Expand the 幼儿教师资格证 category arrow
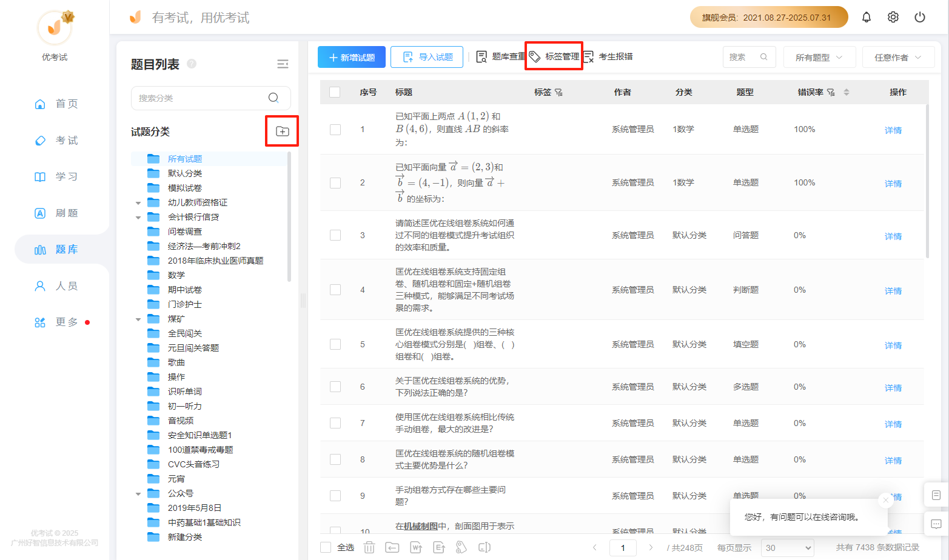Screen dimensions: 949x560 click(138, 203)
